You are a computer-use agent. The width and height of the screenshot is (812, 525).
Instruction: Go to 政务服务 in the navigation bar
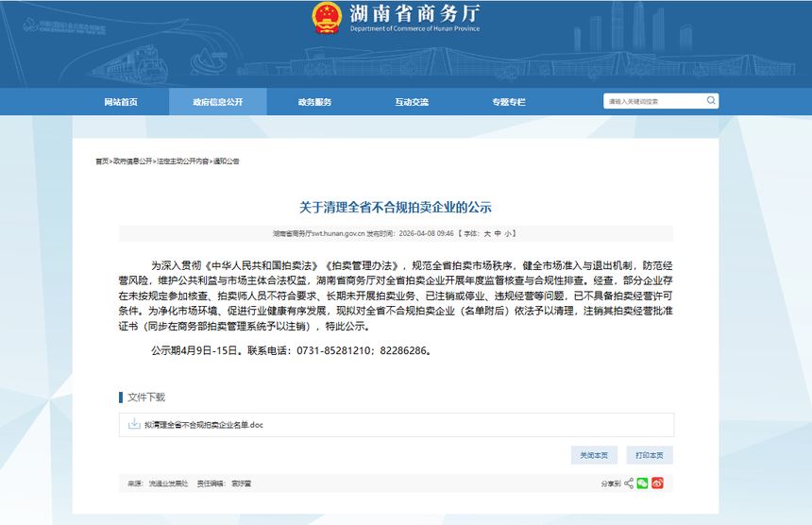pyautogui.click(x=314, y=102)
